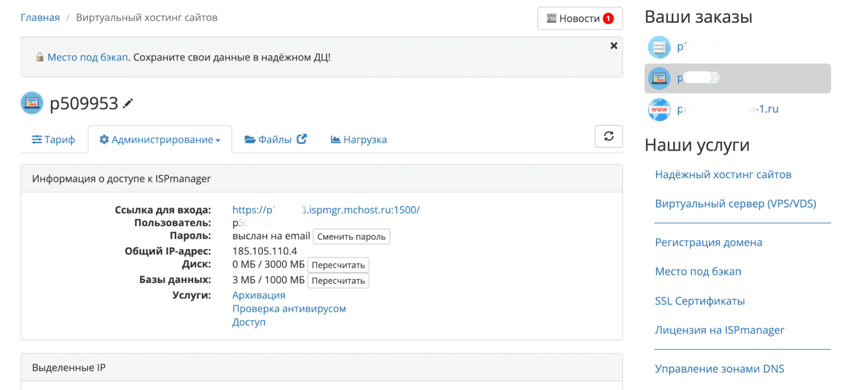Click the newspaper icon in Новости button
Screen dimensions: 868x390
551,18
